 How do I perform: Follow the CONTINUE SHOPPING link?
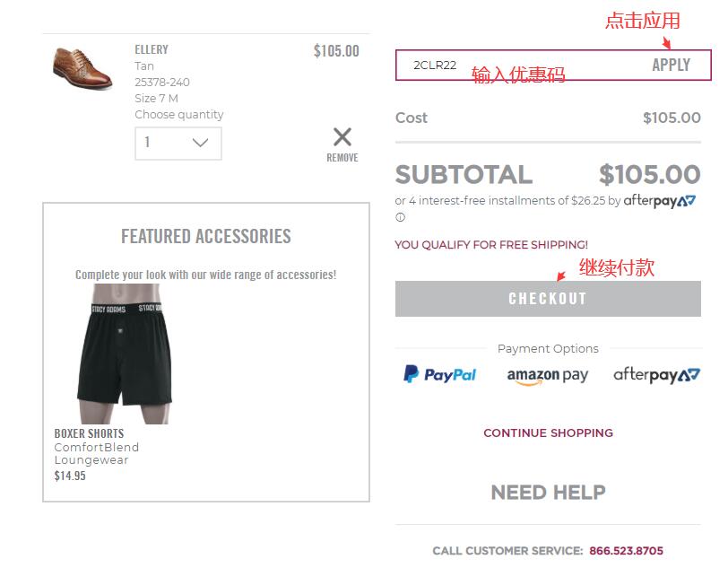coord(548,433)
